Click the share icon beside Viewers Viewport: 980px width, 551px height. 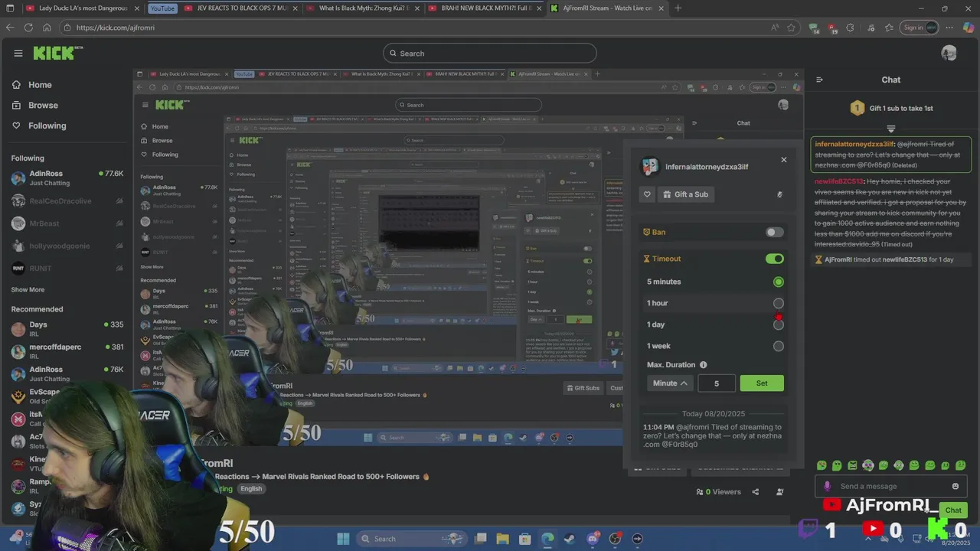click(756, 492)
